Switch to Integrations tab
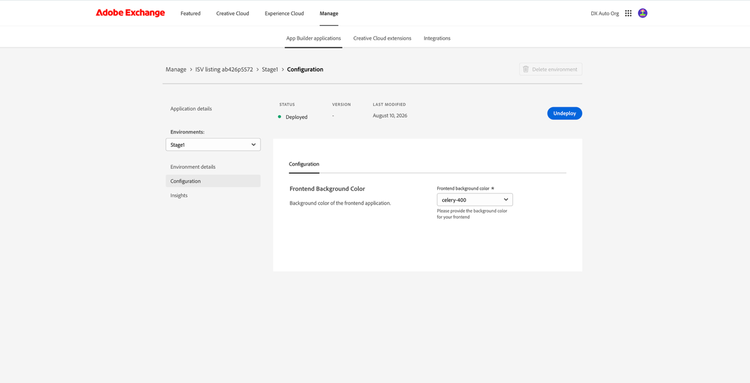The height and width of the screenshot is (383, 750). tap(437, 38)
